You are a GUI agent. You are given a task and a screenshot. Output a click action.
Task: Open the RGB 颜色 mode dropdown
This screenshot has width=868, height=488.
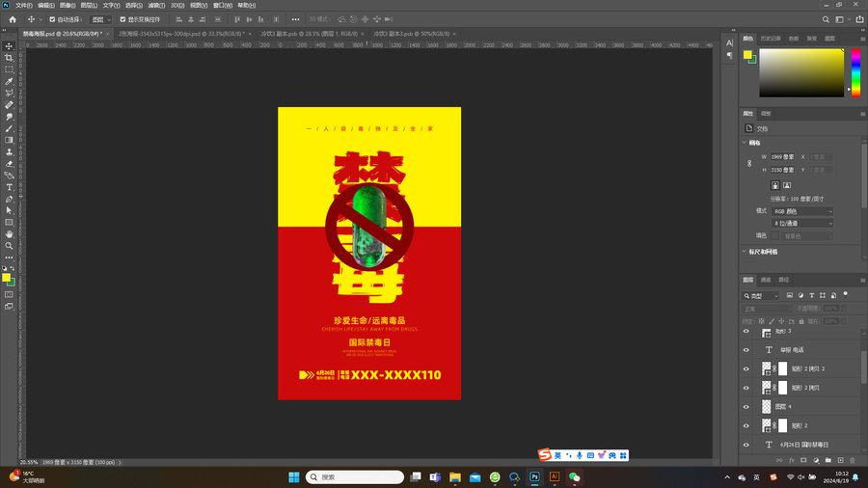tap(802, 211)
